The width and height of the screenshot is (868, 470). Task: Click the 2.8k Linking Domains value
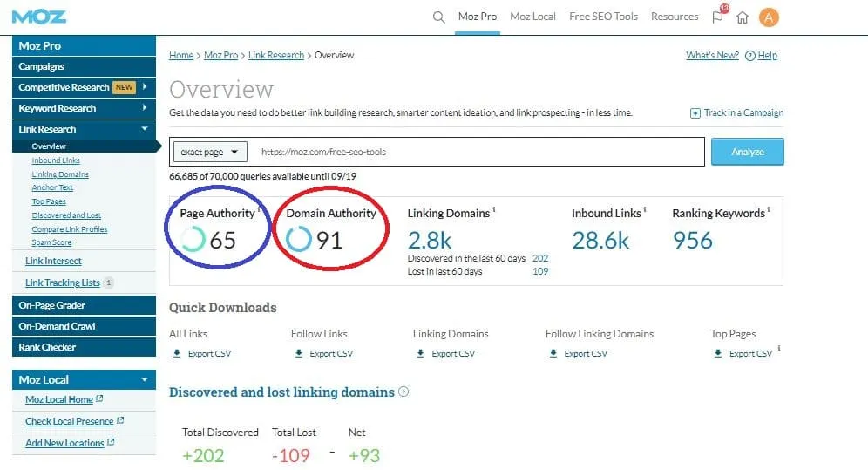click(430, 241)
